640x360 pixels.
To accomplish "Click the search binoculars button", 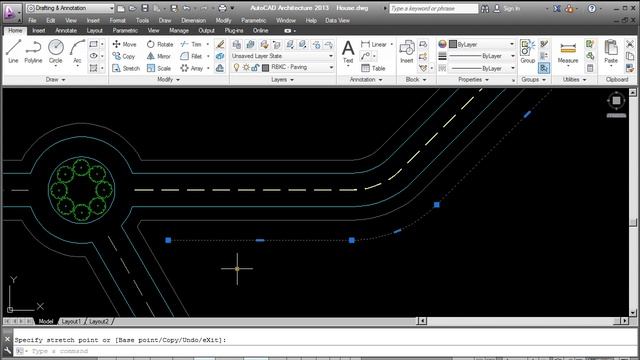I will click(x=485, y=8).
